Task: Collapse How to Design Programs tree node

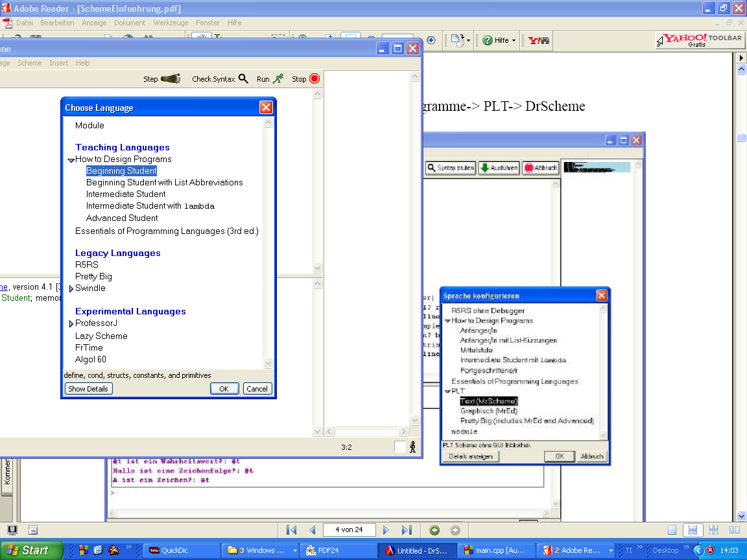Action: click(x=71, y=160)
